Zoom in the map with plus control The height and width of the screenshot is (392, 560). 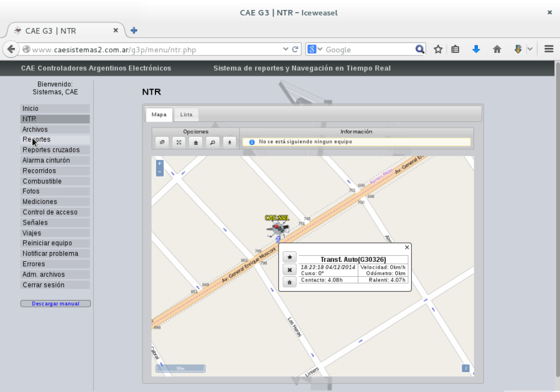coord(160,164)
